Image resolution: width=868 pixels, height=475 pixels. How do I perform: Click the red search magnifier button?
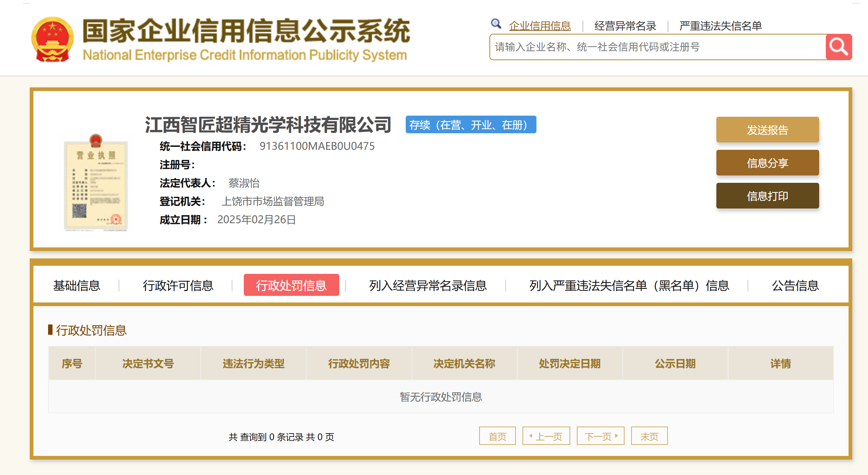[838, 47]
